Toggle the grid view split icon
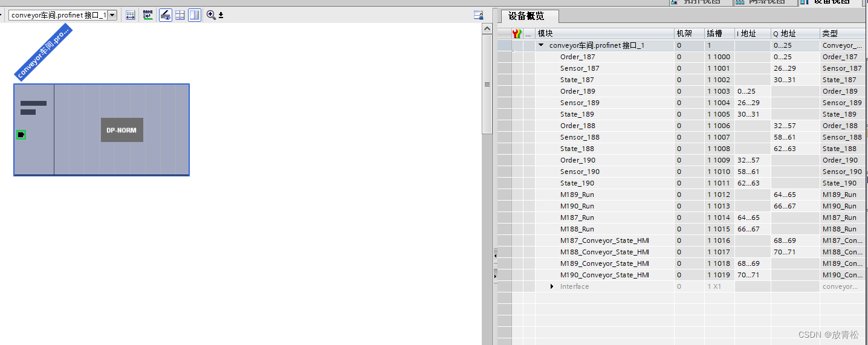 tap(180, 15)
